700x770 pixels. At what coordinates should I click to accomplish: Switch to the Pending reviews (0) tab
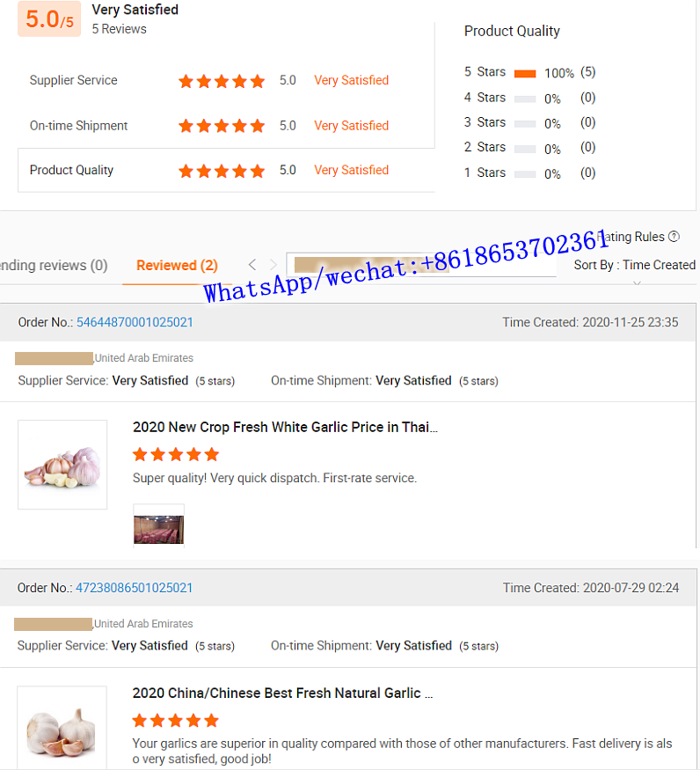coord(53,265)
